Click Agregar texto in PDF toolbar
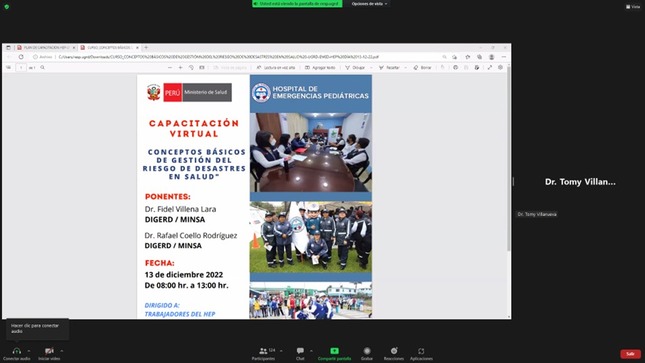Screen dimensions: 645x363 [320, 67]
